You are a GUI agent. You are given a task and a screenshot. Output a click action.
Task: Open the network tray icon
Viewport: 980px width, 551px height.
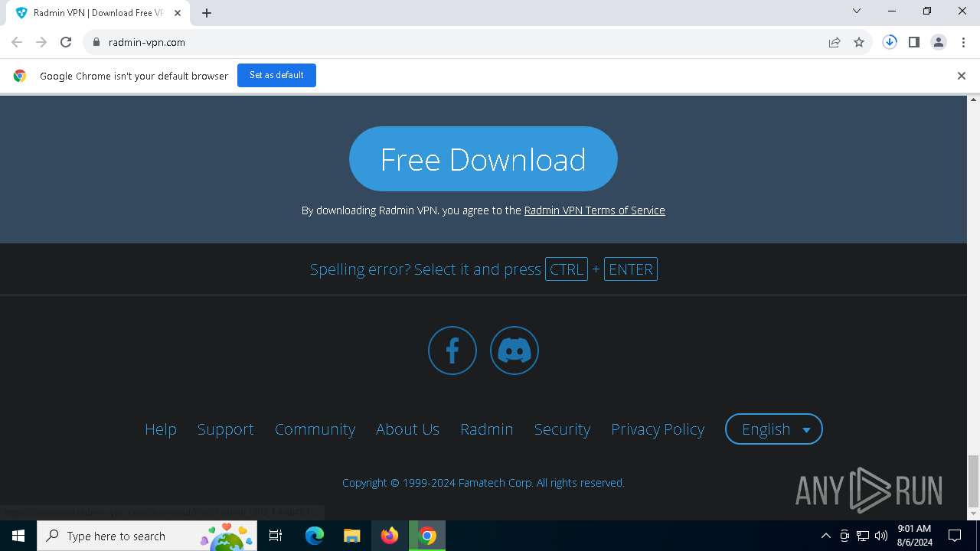point(863,536)
